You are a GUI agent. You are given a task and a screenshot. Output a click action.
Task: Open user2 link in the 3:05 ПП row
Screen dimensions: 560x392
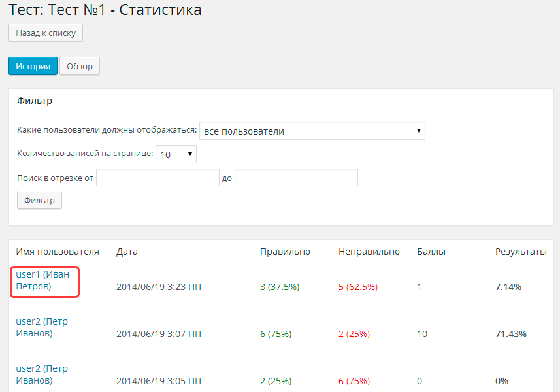click(42, 374)
